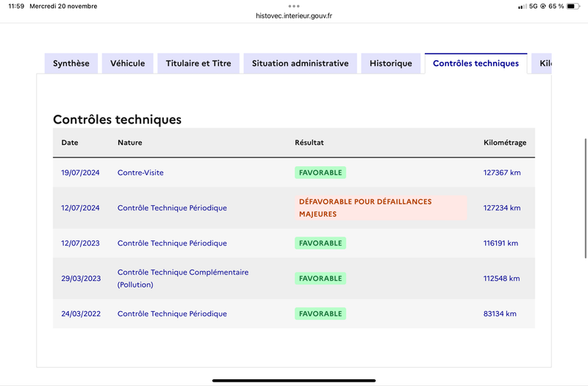The height and width of the screenshot is (386, 588).
Task: Select the date 24/03/2022
Action: tap(81, 314)
